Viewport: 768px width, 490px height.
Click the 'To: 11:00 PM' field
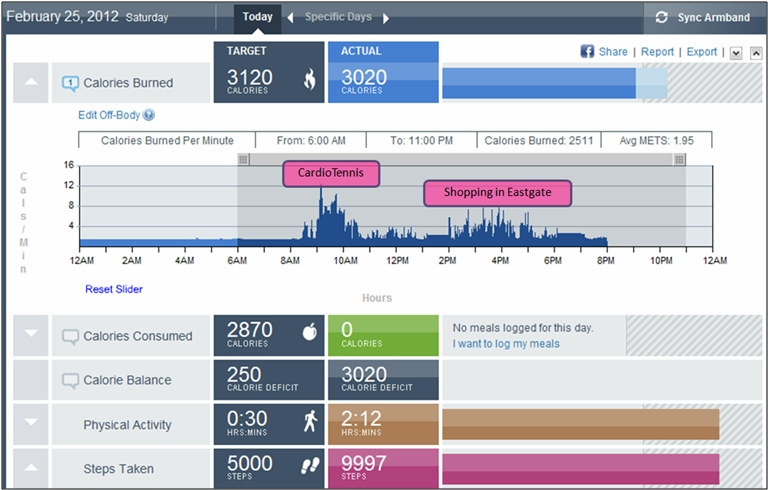coord(422,141)
